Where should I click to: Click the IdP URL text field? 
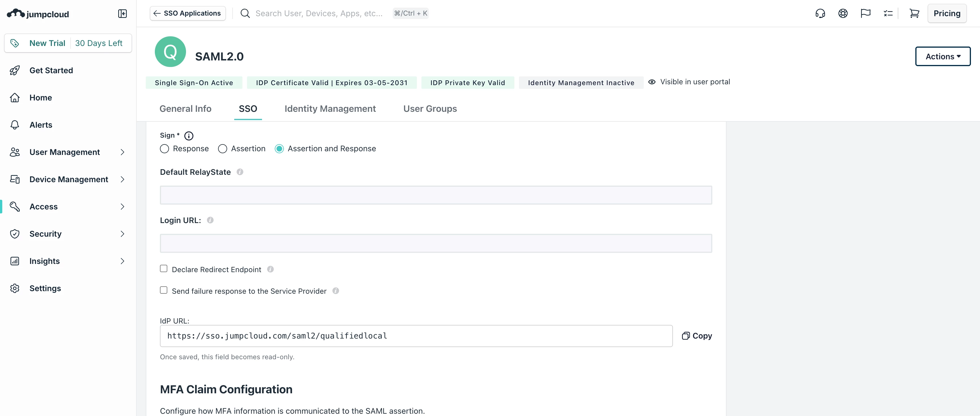click(x=416, y=336)
